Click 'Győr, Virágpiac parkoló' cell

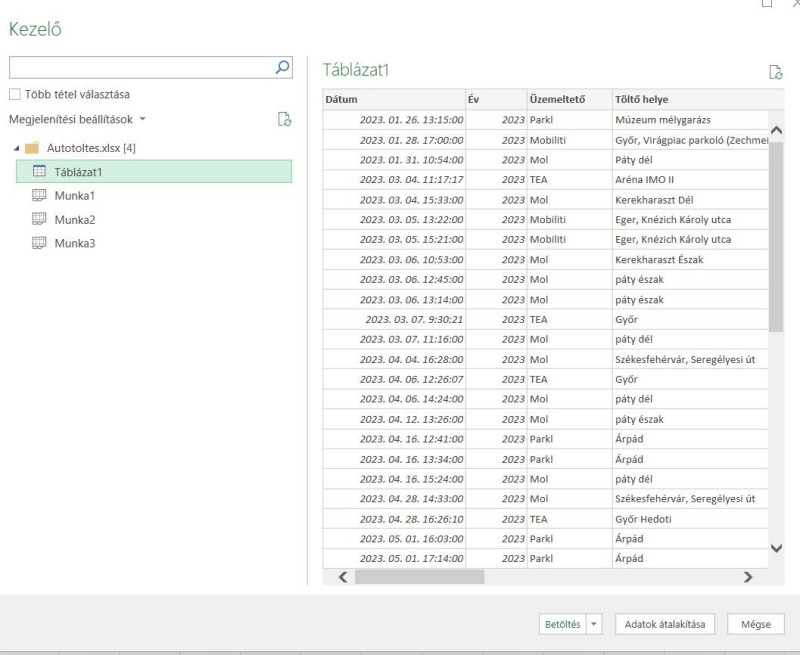coord(691,140)
